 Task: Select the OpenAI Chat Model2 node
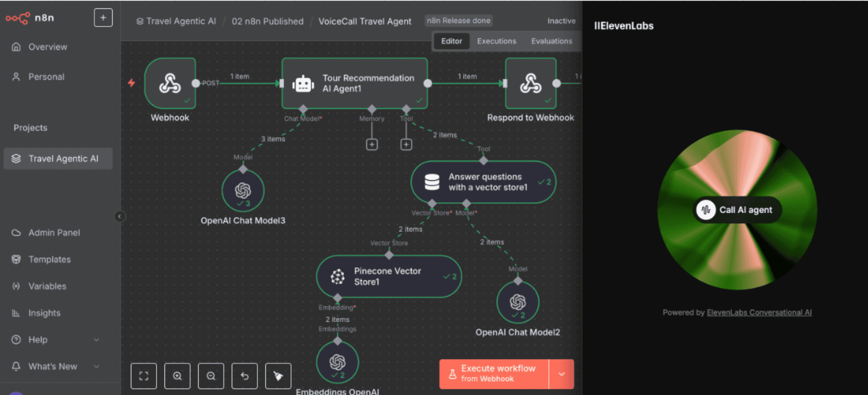coord(518,302)
